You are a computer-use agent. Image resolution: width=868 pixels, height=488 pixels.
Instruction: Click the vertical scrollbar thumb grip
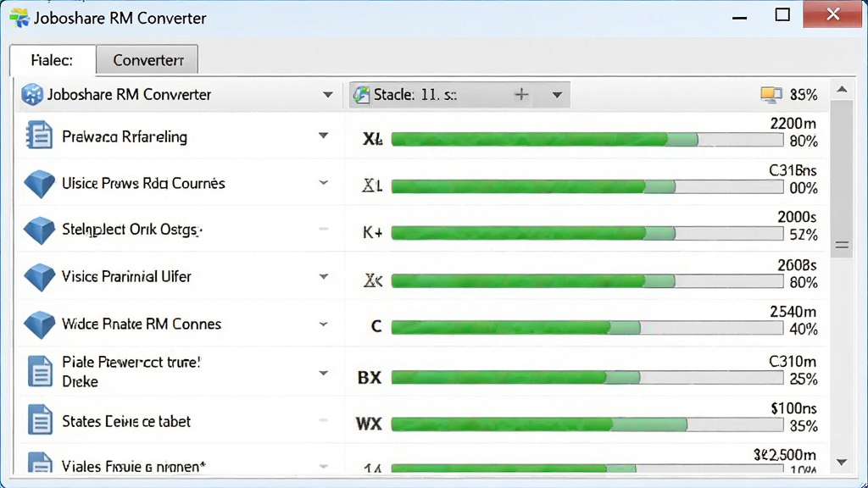(842, 245)
